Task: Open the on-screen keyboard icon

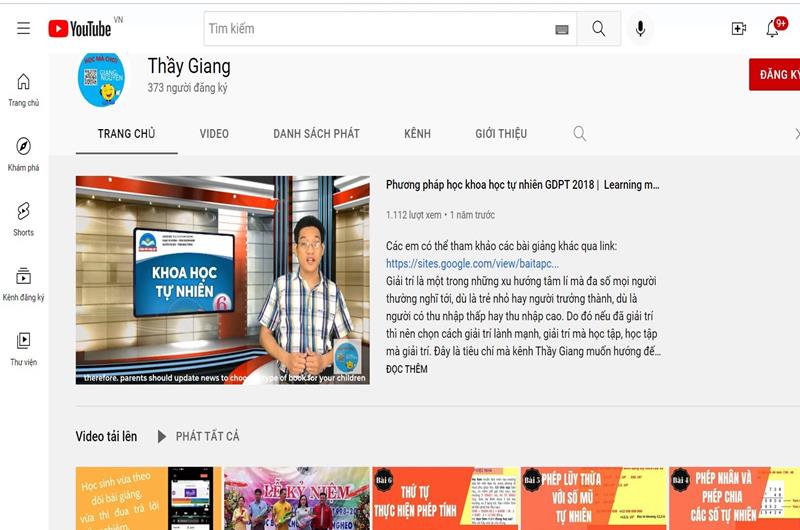Action: (x=562, y=30)
